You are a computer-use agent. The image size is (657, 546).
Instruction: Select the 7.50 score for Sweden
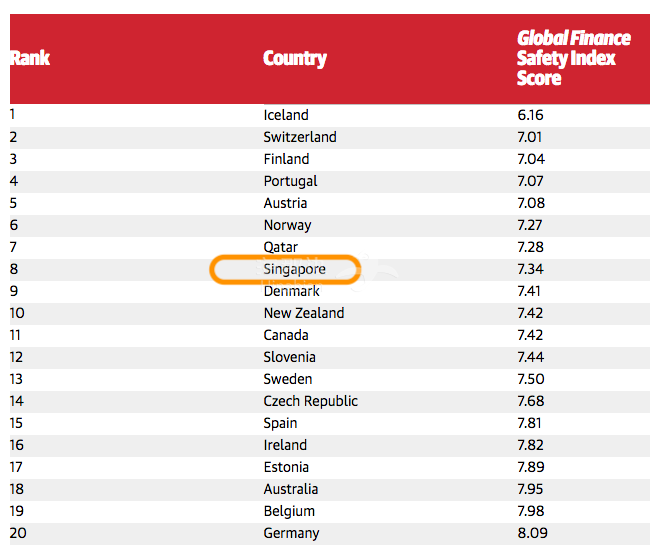tap(531, 379)
